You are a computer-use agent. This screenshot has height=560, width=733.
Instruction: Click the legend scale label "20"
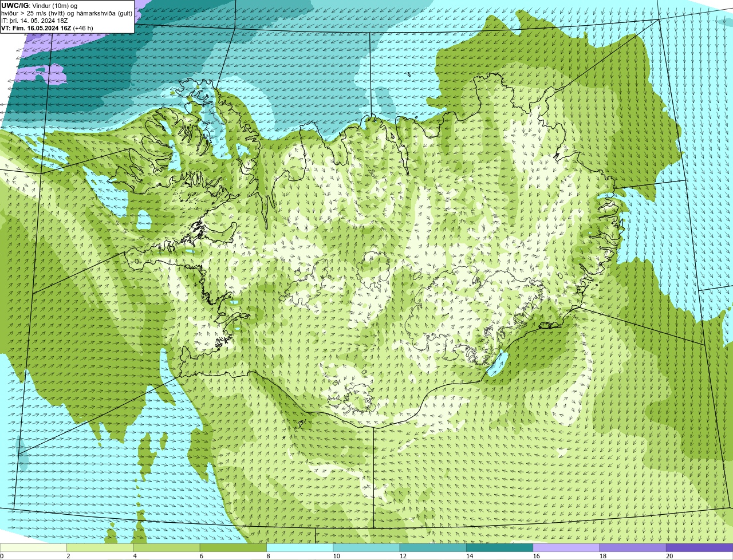pyautogui.click(x=669, y=556)
